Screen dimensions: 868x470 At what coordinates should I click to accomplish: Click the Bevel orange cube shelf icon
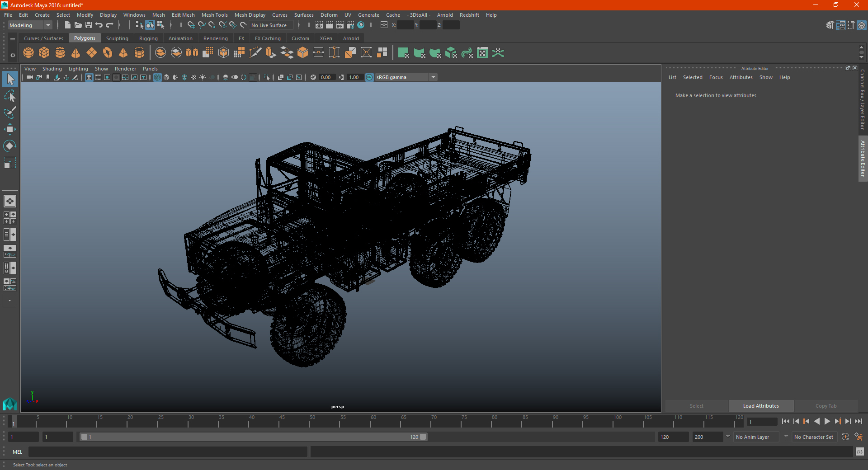[303, 53]
